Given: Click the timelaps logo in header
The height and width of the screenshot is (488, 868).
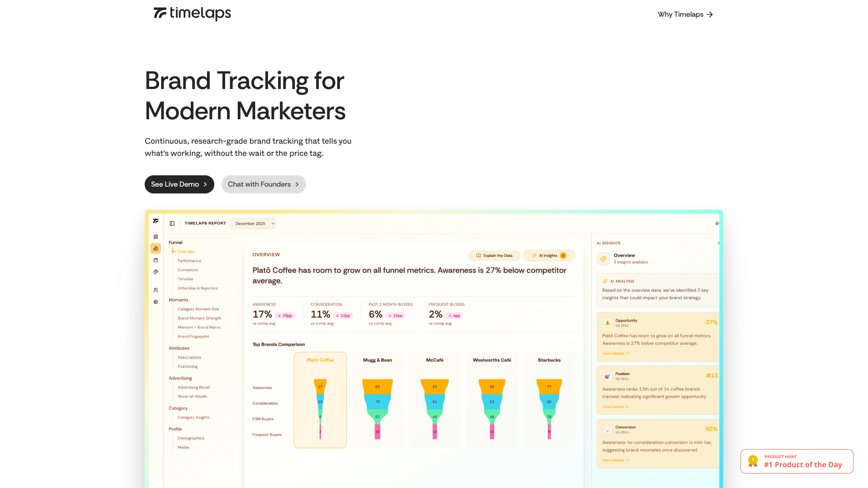Looking at the screenshot, I should [x=192, y=14].
